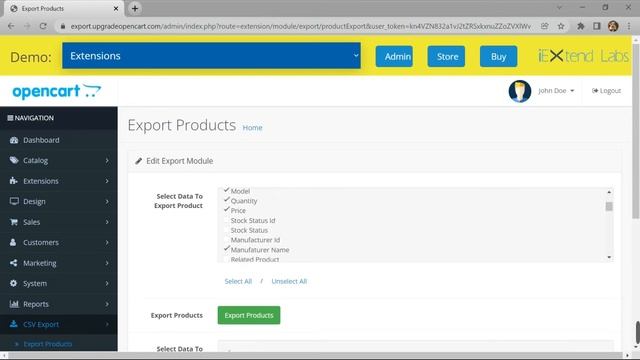Viewport: 640px width, 360px height.
Task: Expand the Customers menu chevron
Action: pos(107,242)
